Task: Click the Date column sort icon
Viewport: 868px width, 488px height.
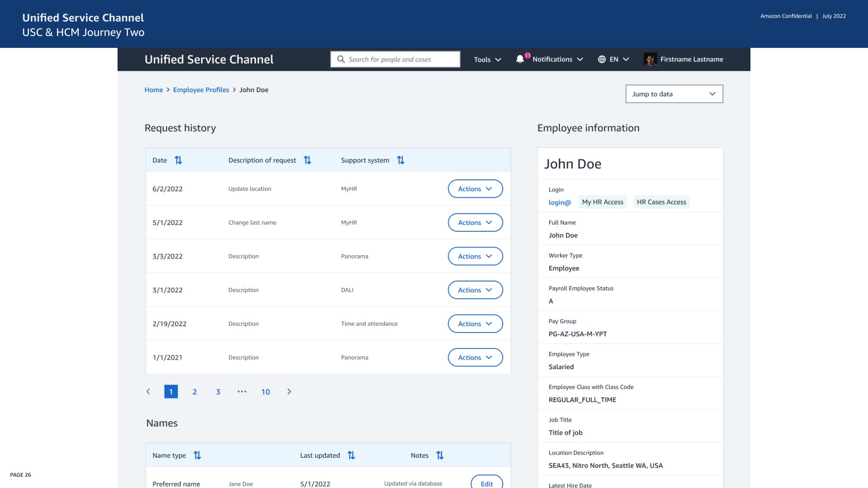Action: 178,160
